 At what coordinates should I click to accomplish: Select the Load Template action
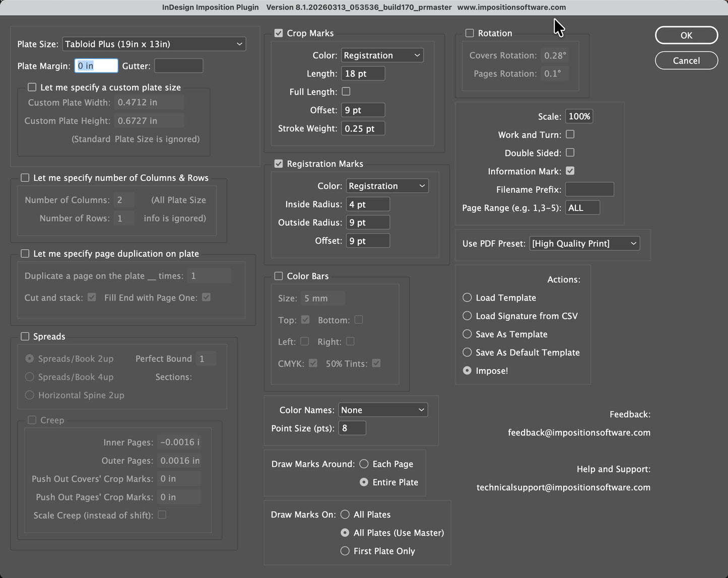[x=467, y=298]
